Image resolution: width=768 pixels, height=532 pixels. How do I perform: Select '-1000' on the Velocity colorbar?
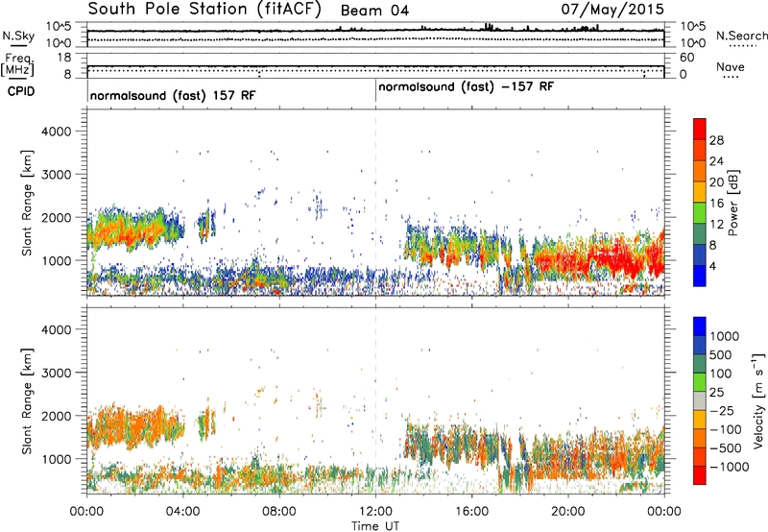coord(729,467)
